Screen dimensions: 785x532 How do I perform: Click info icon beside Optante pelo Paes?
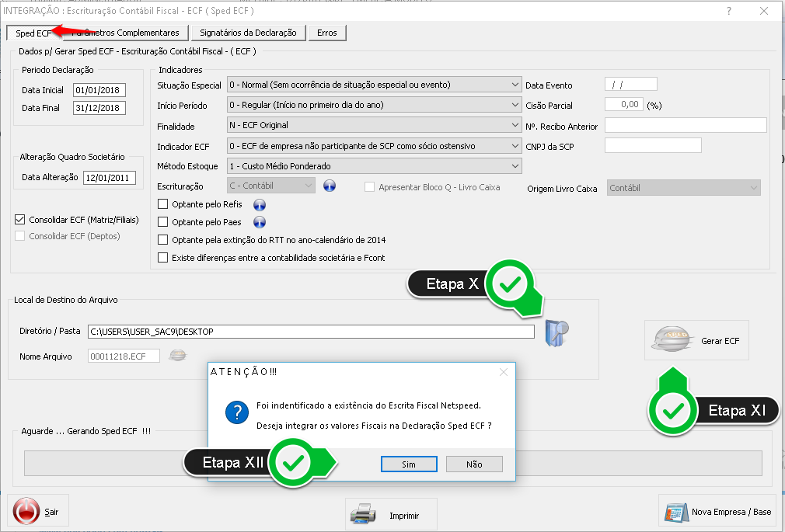click(x=260, y=222)
